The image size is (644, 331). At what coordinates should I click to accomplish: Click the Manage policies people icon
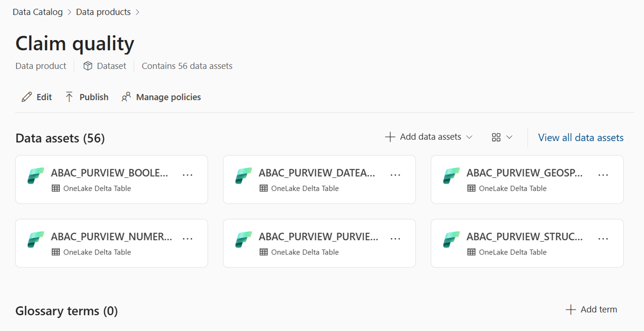126,97
